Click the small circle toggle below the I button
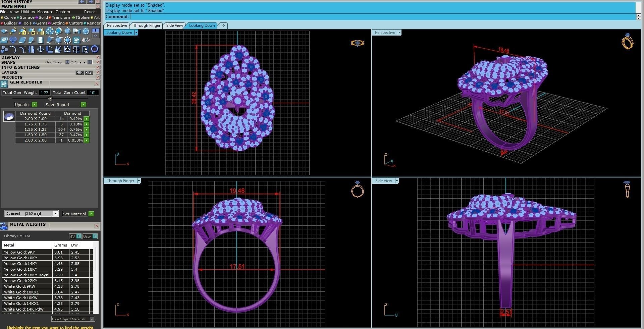Image resolution: width=644 pixels, height=329 pixels. click(96, 36)
